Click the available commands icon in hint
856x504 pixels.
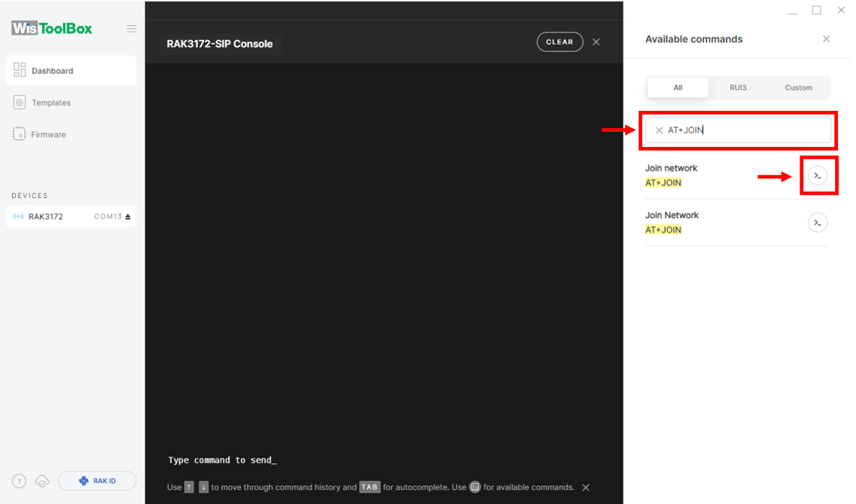click(475, 487)
